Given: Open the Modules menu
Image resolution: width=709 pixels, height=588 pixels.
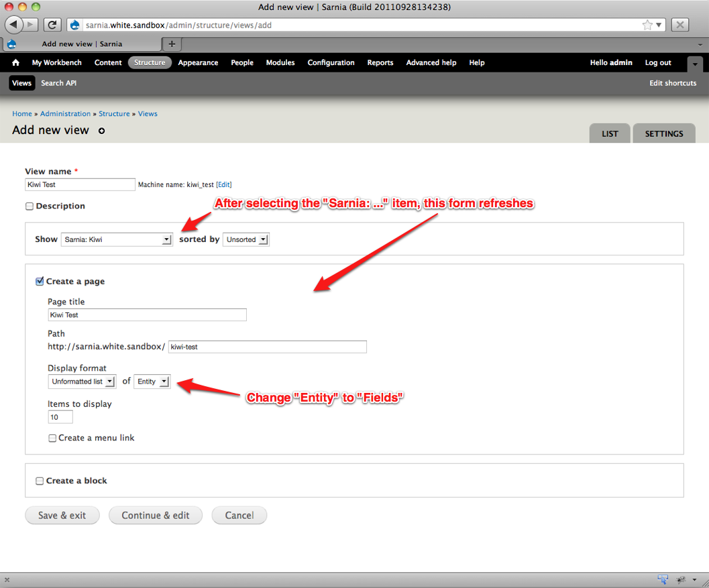Looking at the screenshot, I should tap(280, 62).
